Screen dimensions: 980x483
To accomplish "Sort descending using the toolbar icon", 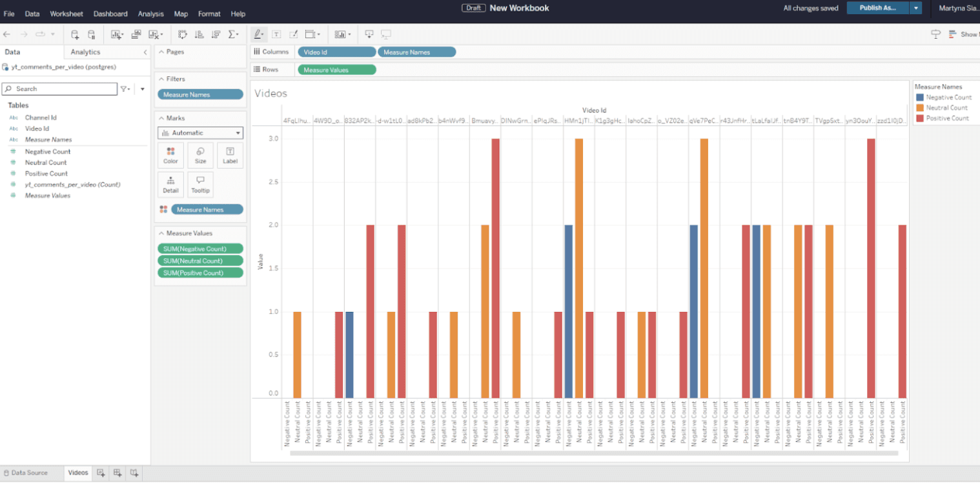I will (216, 34).
